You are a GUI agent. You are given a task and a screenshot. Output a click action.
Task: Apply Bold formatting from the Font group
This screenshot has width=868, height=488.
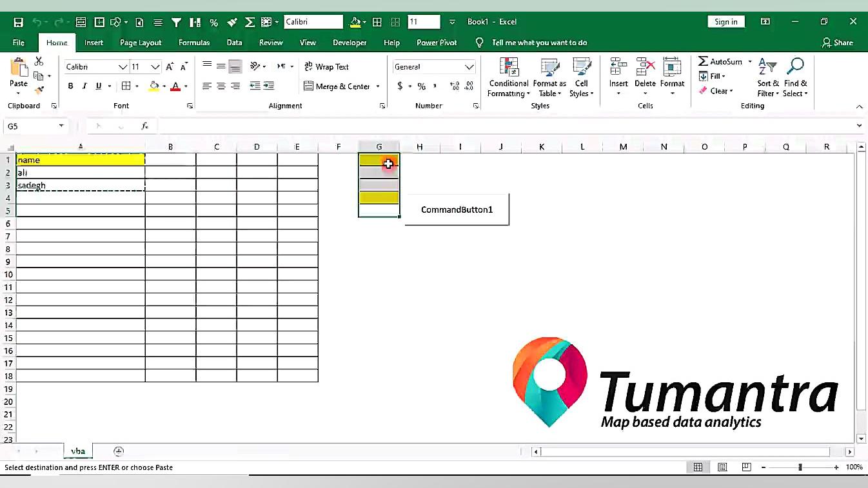pos(70,85)
